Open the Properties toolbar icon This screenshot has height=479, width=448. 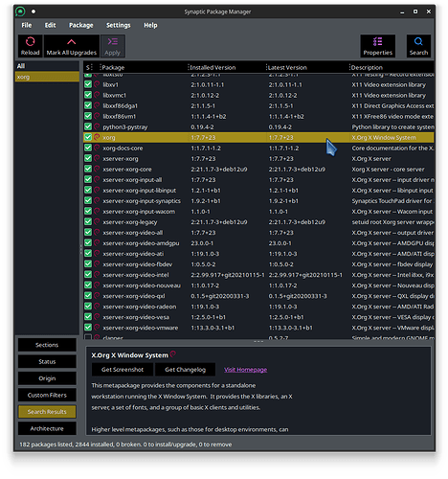point(378,41)
